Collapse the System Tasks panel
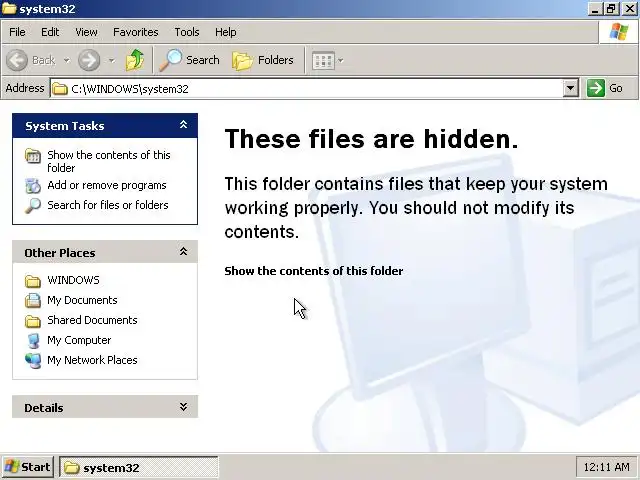Image resolution: width=640 pixels, height=480 pixels. point(183,125)
